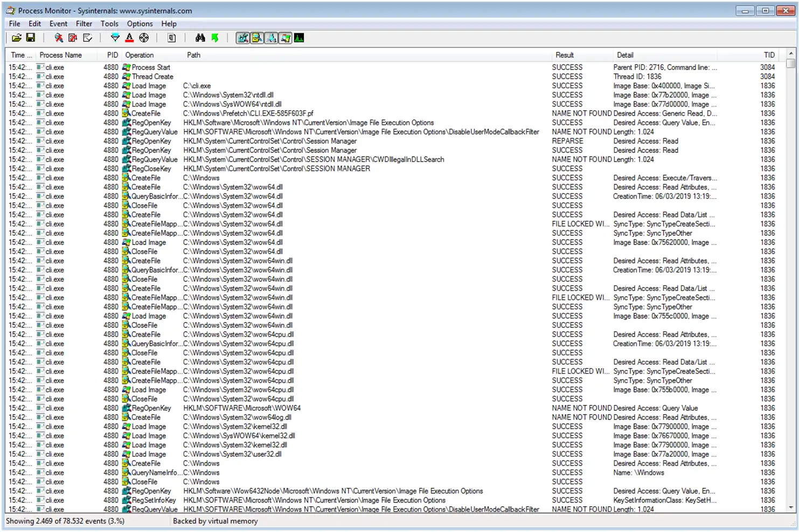This screenshot has height=532, width=799.
Task: Click "Showing 2.469 of 78.532 events" status text
Action: pyautogui.click(x=65, y=521)
